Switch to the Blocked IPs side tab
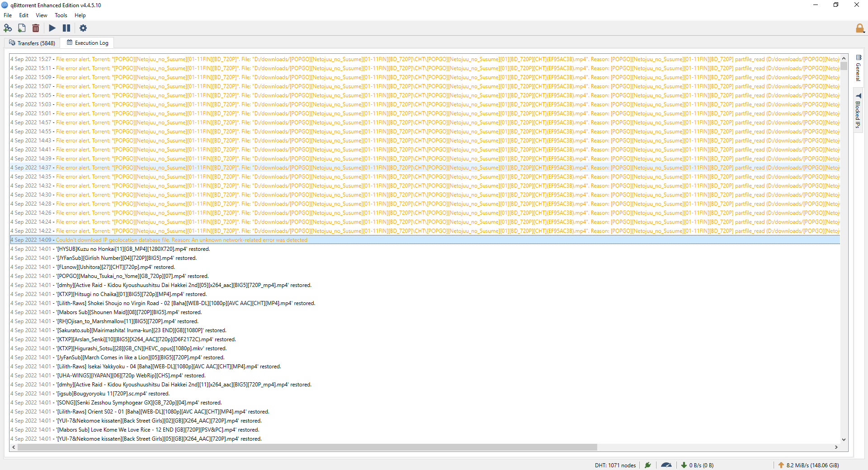The image size is (868, 470). (x=859, y=111)
